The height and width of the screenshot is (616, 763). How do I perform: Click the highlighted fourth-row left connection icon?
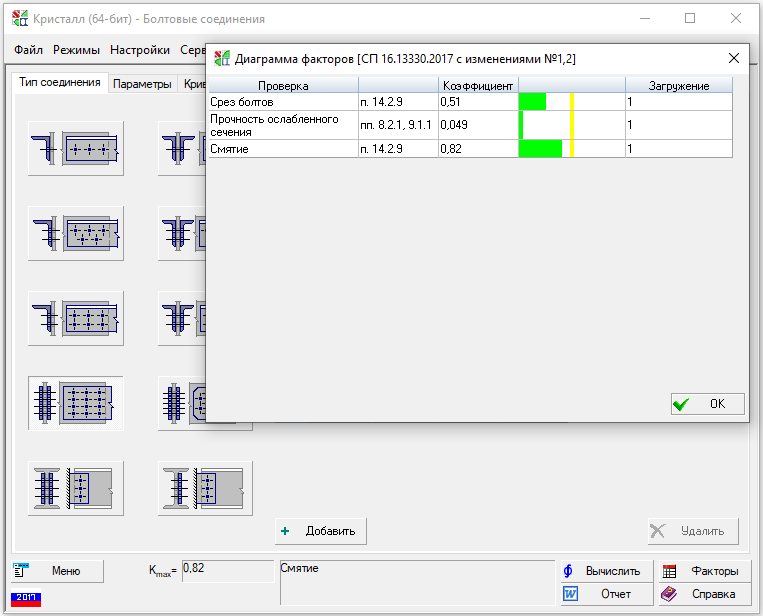click(76, 403)
